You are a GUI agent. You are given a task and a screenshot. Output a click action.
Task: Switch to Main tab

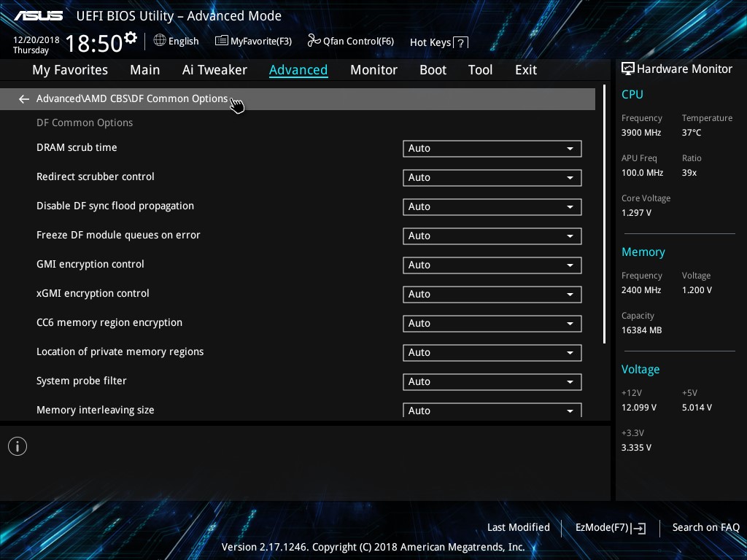(145, 70)
